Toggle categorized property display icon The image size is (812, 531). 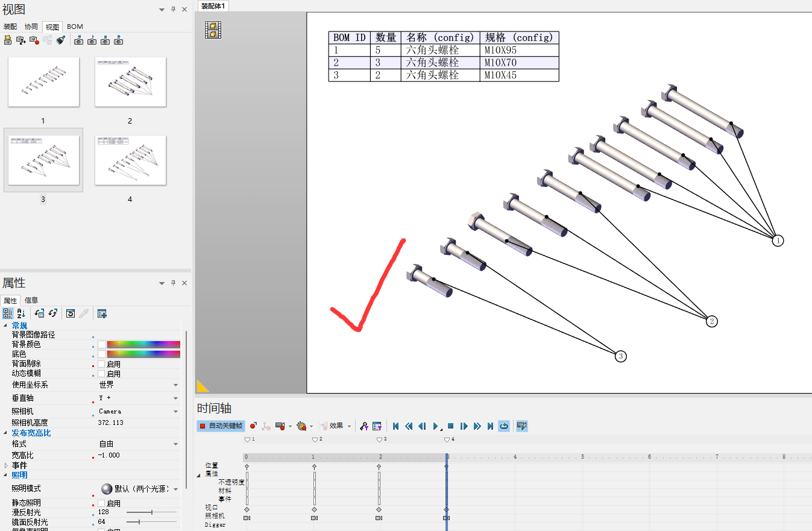[8, 313]
